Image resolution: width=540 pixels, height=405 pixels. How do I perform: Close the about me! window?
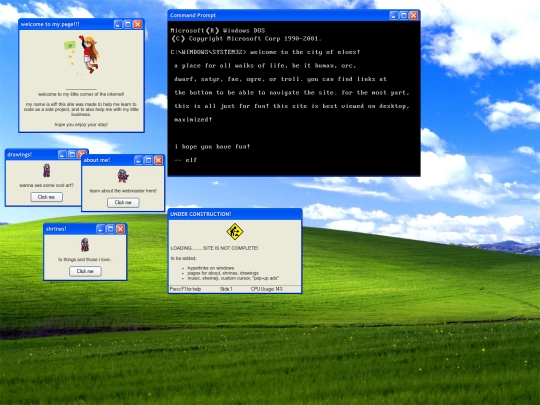(x=158, y=160)
